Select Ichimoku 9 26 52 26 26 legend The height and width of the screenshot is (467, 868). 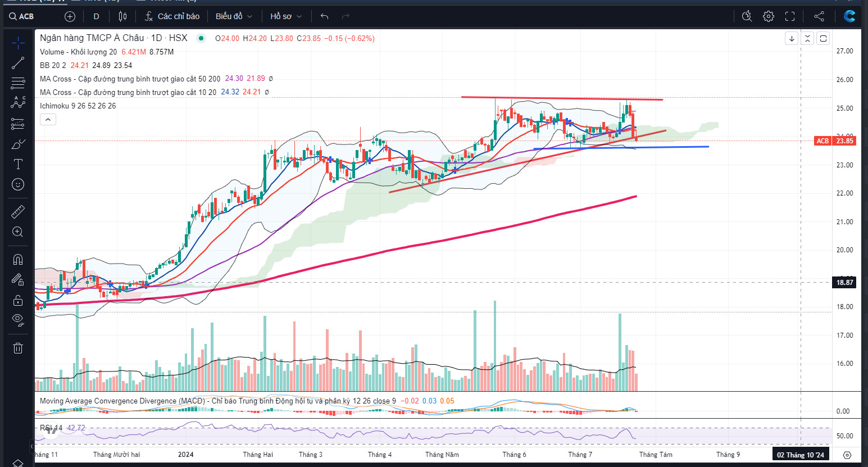[78, 106]
